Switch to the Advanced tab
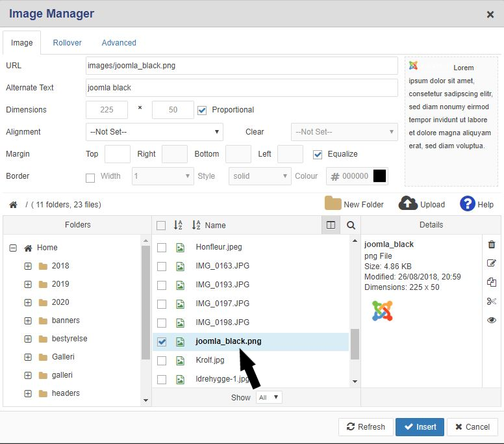 [x=119, y=43]
